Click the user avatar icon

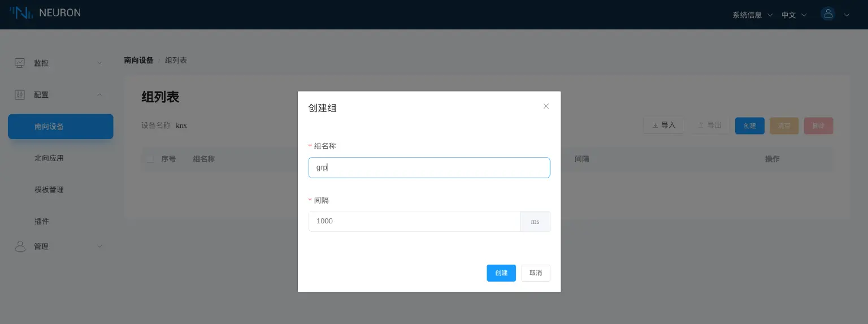(828, 14)
